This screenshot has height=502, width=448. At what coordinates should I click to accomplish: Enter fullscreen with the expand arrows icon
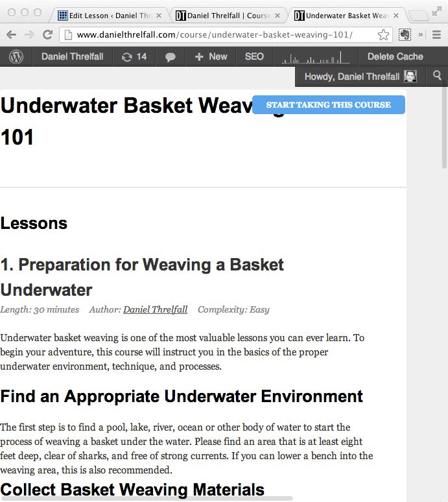(x=436, y=12)
